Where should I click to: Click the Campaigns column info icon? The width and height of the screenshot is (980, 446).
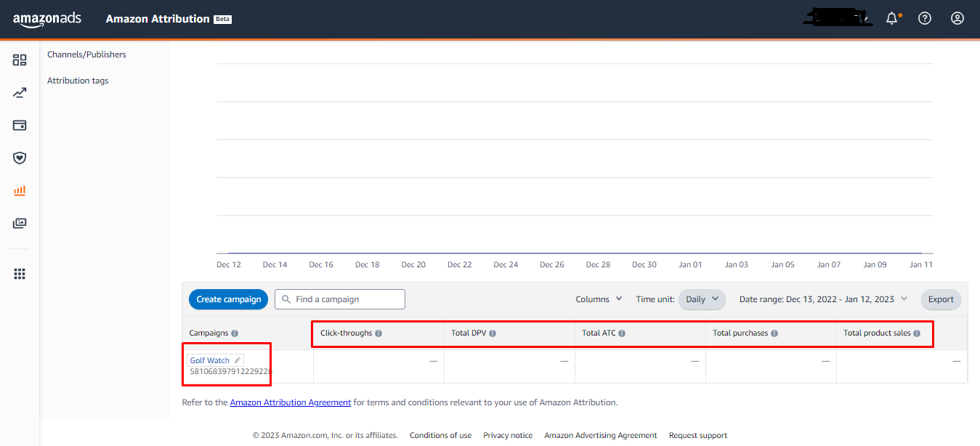[235, 333]
